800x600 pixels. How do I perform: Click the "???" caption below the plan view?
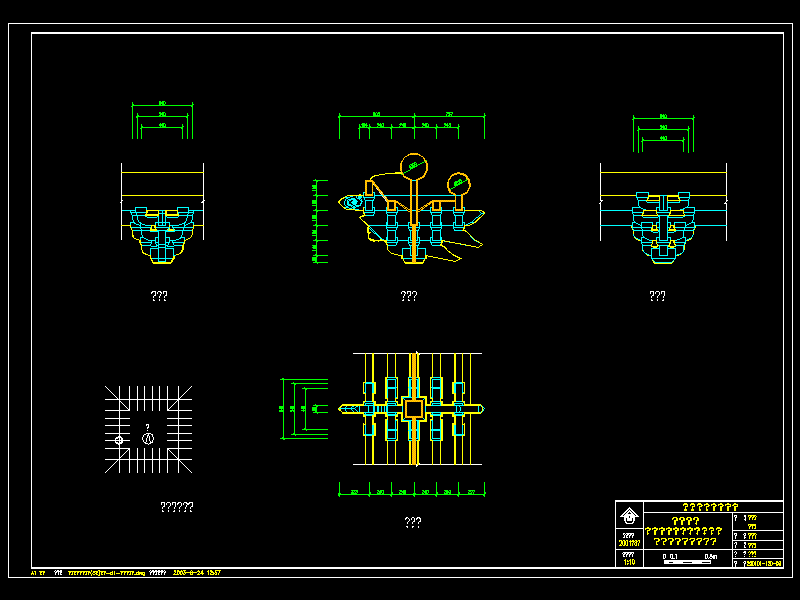click(413, 522)
